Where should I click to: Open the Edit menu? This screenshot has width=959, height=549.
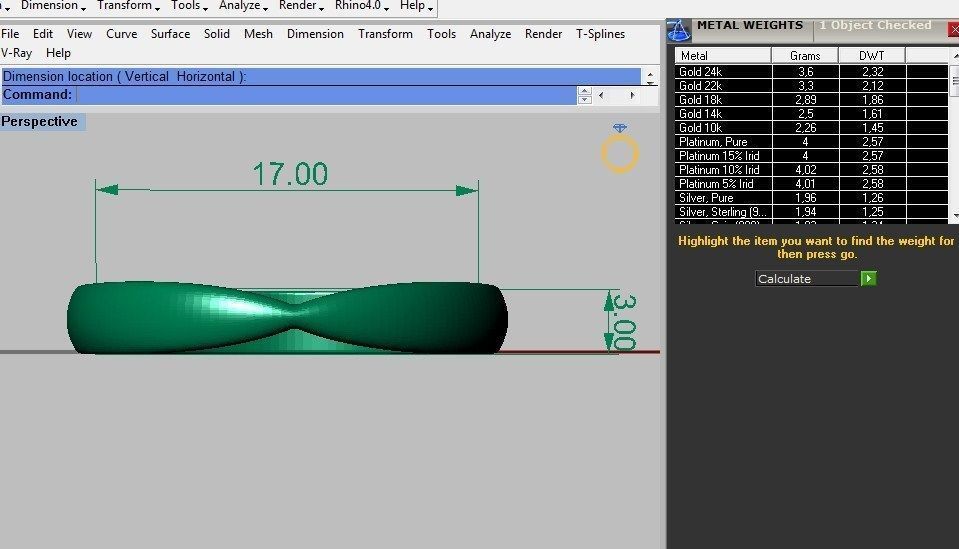(x=43, y=34)
